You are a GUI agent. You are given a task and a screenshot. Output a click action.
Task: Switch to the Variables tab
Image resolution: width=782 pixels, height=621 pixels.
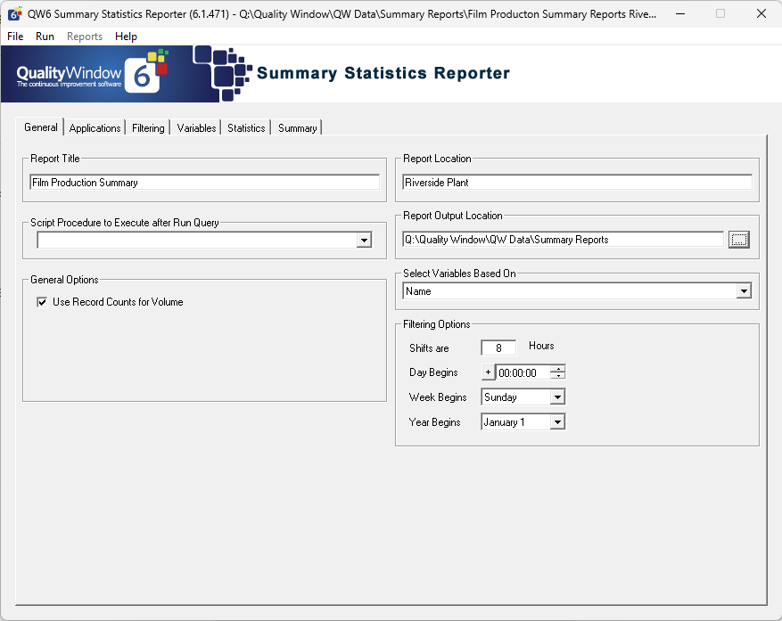196,128
